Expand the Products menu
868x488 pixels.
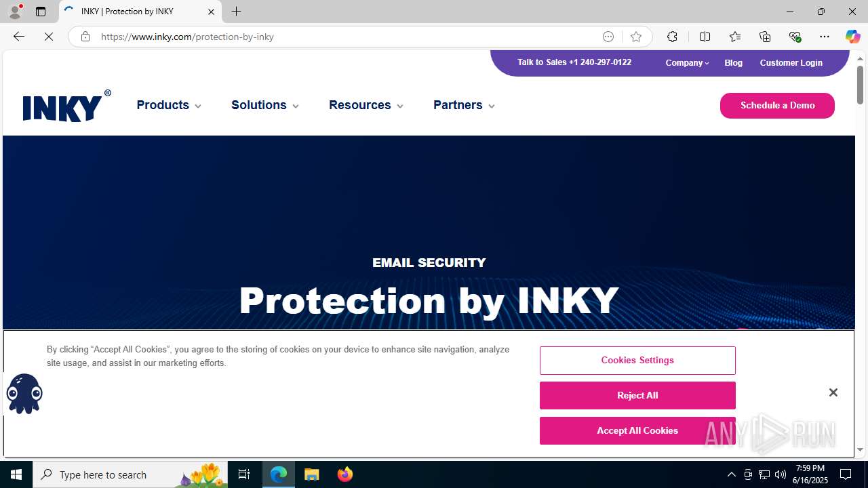coord(169,105)
